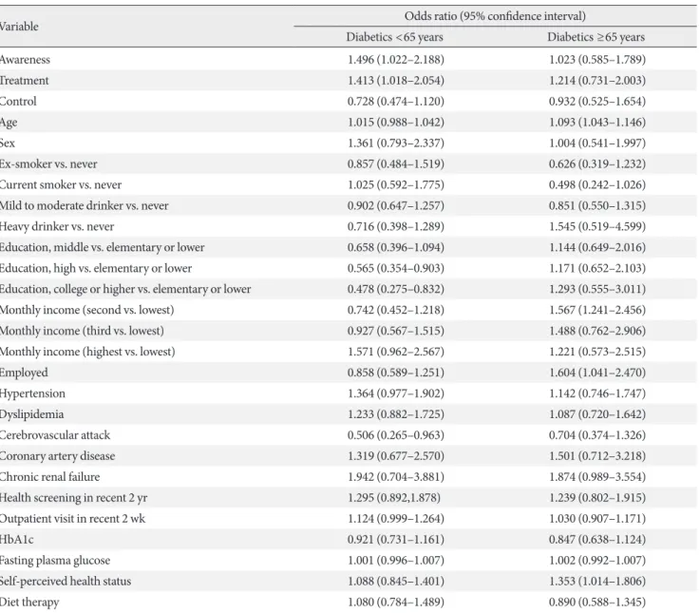This screenshot has width=700, height=613.
Task: Select 'Education, middle vs. elementary or lower'
Action: click(x=102, y=247)
